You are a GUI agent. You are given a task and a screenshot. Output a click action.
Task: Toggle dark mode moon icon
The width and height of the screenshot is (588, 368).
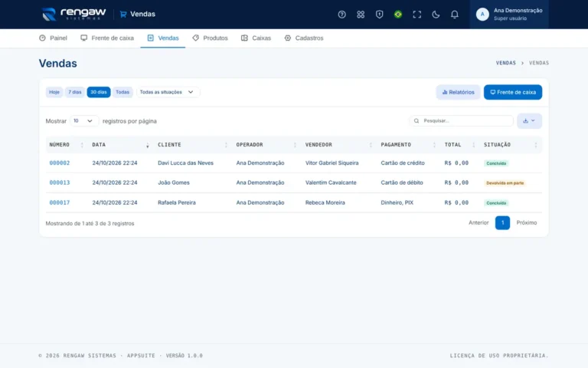[436, 15]
